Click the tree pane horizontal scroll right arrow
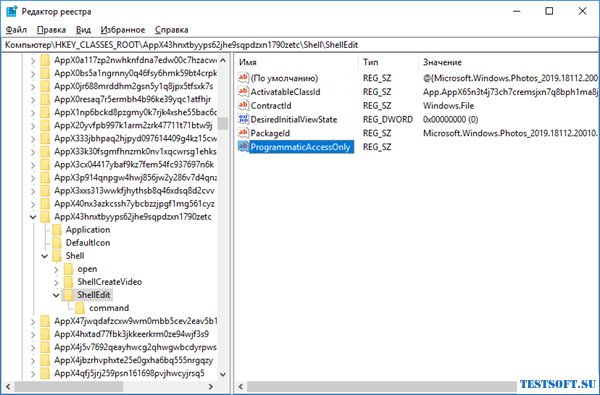The height and width of the screenshot is (395, 600). 211,387
